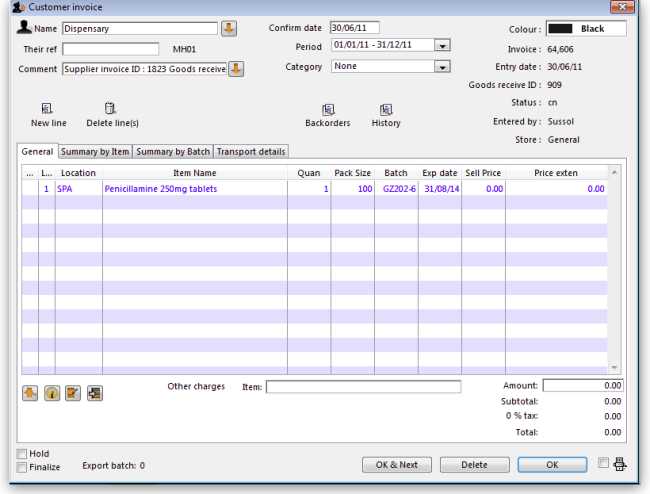Tick the Finalize checkbox
The height and width of the screenshot is (494, 650).
(22, 467)
